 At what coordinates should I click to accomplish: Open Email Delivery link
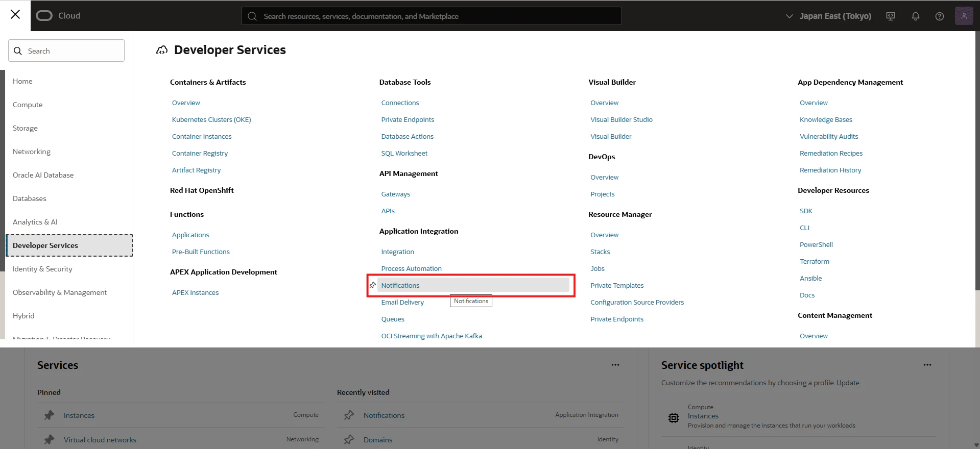point(402,302)
